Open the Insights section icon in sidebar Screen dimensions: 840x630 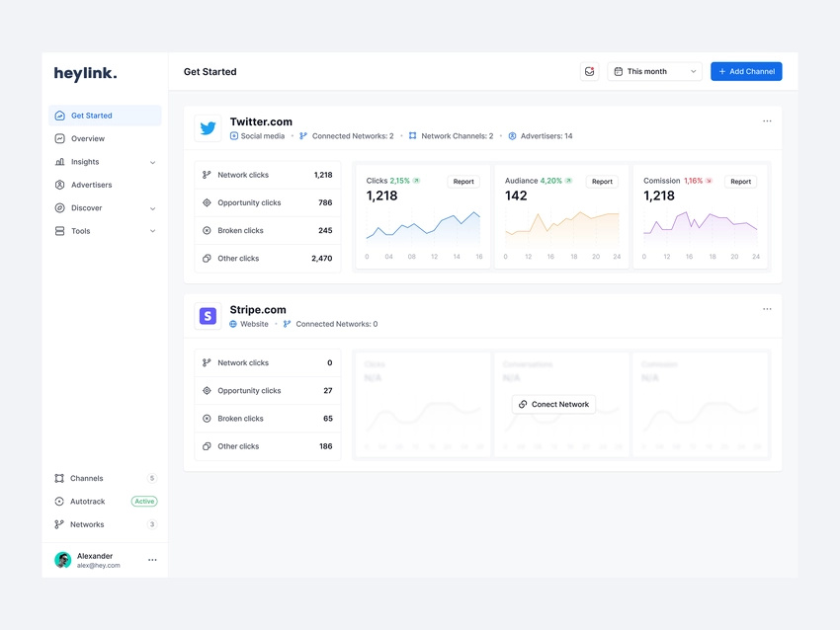click(61, 161)
